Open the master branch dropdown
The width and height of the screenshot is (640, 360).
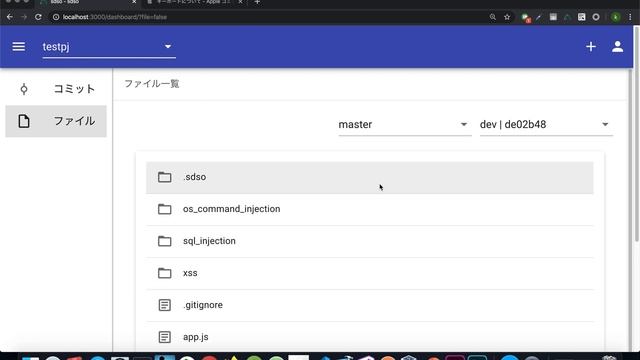(x=404, y=124)
